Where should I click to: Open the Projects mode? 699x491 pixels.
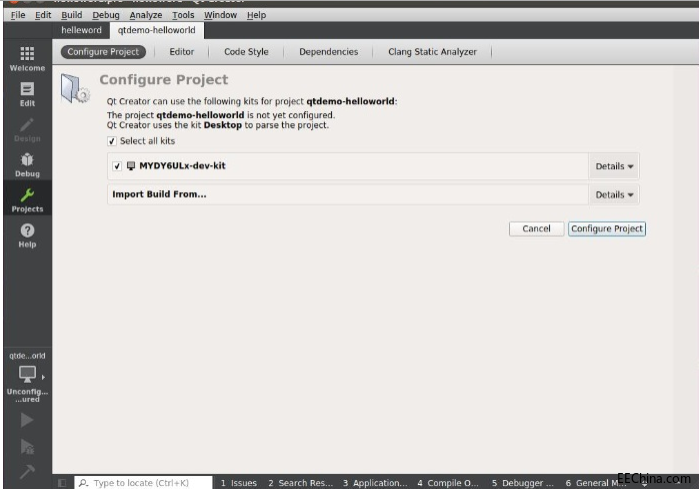pyautogui.click(x=27, y=200)
